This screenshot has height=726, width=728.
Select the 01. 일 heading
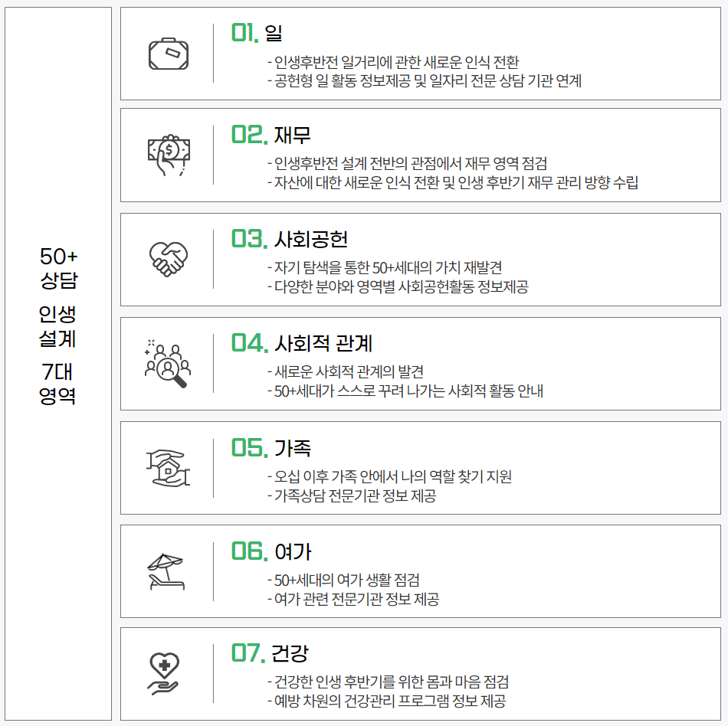pos(257,32)
